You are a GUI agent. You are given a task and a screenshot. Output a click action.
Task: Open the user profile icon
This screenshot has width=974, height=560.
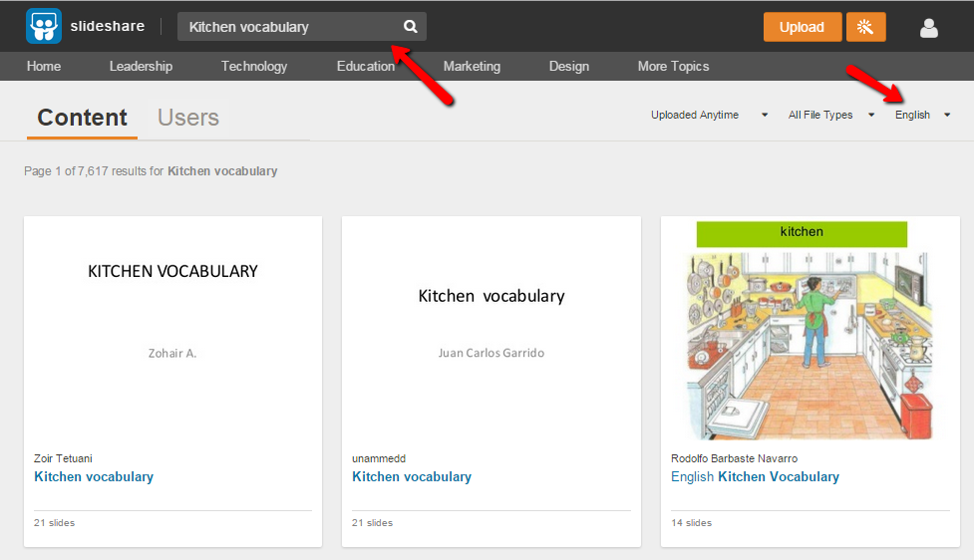coord(928,28)
